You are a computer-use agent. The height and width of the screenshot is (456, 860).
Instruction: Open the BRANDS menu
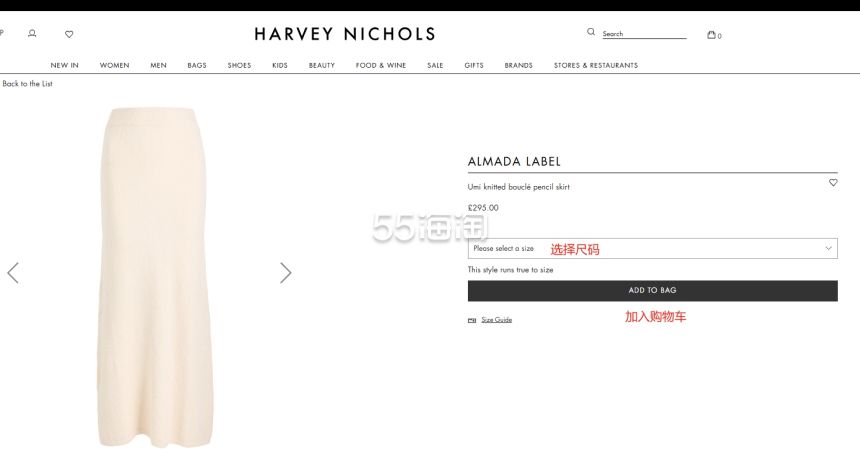pyautogui.click(x=518, y=65)
